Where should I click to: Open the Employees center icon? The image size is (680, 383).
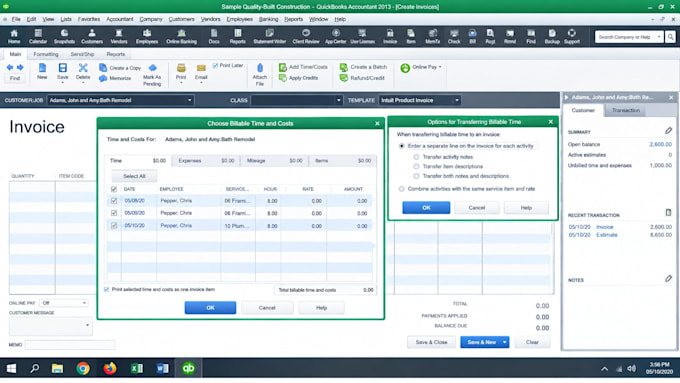pos(147,36)
